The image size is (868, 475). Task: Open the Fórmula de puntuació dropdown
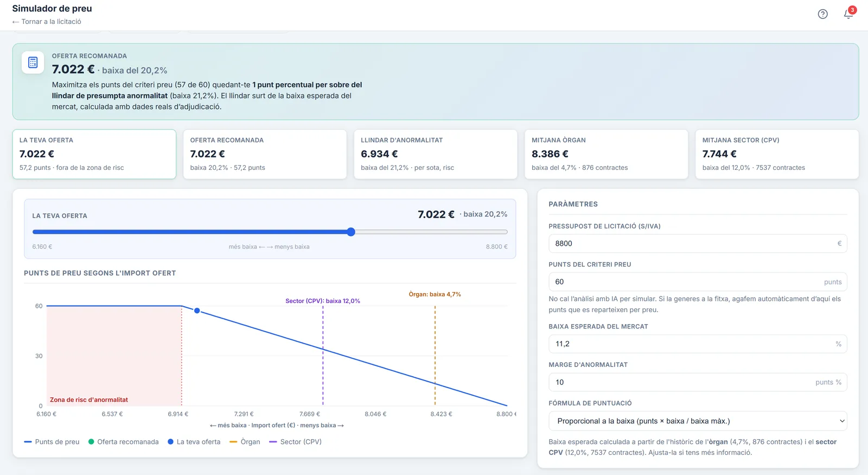pyautogui.click(x=698, y=421)
